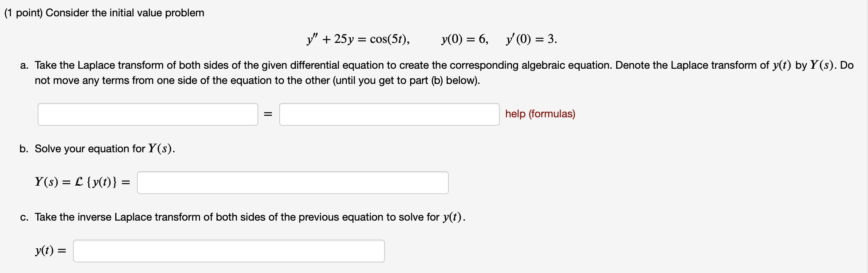
Task: Click the help formulas hyperlink text
Action: click(540, 114)
